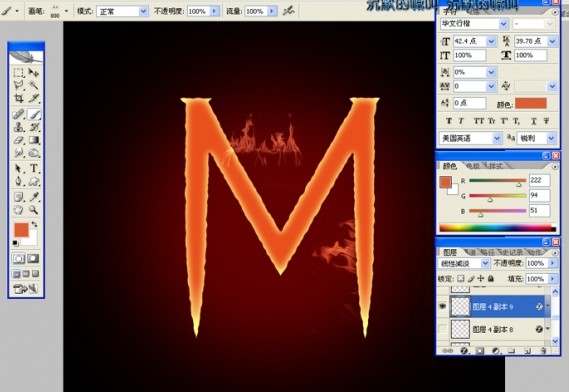This screenshot has width=569, height=392.
Task: Select the Hand tool
Action: tap(19, 210)
